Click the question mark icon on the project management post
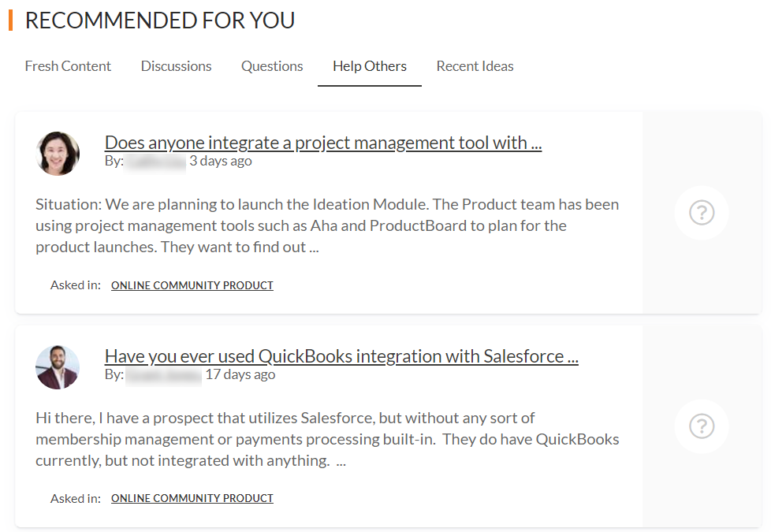The height and width of the screenshot is (532, 771). (702, 213)
